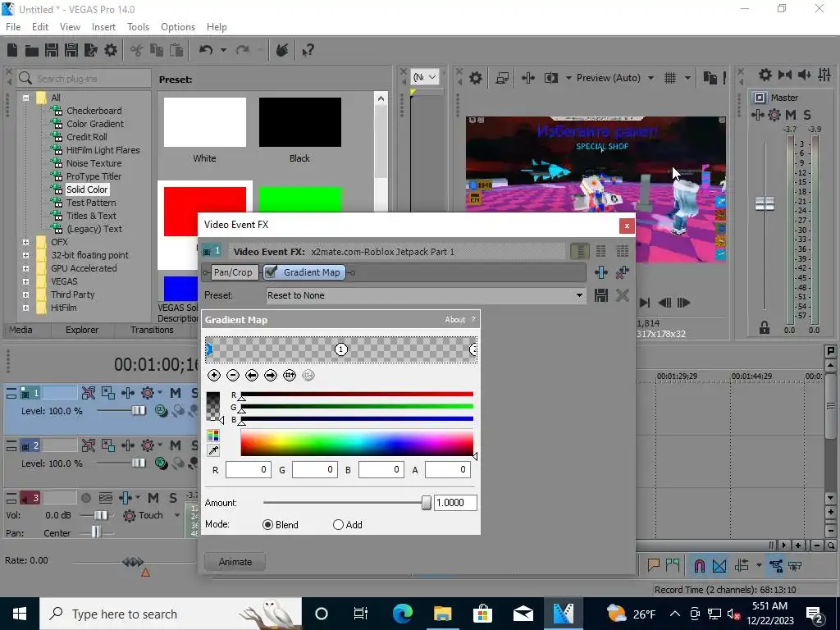This screenshot has height=630, width=840.
Task: Mute audio track 3
Action: click(x=153, y=498)
